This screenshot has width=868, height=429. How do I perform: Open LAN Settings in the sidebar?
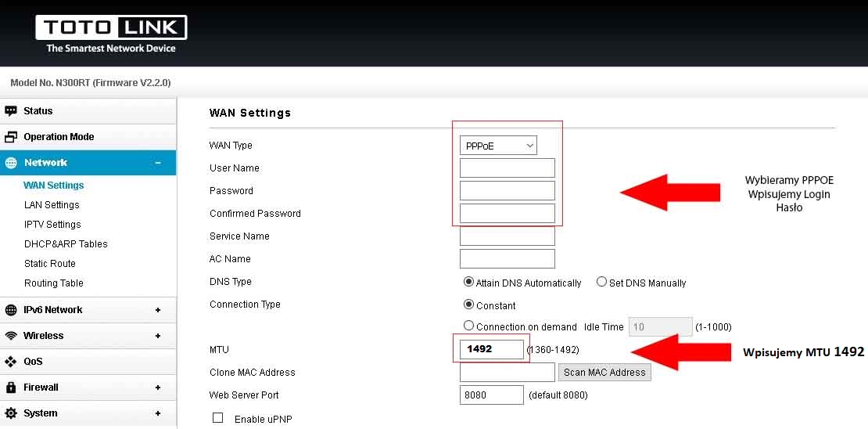point(52,205)
